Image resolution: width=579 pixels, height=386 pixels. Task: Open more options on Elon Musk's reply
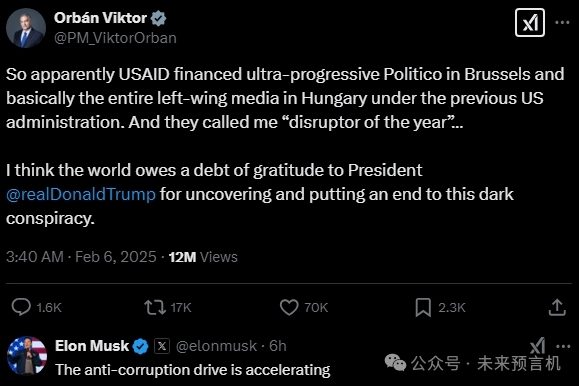563,346
